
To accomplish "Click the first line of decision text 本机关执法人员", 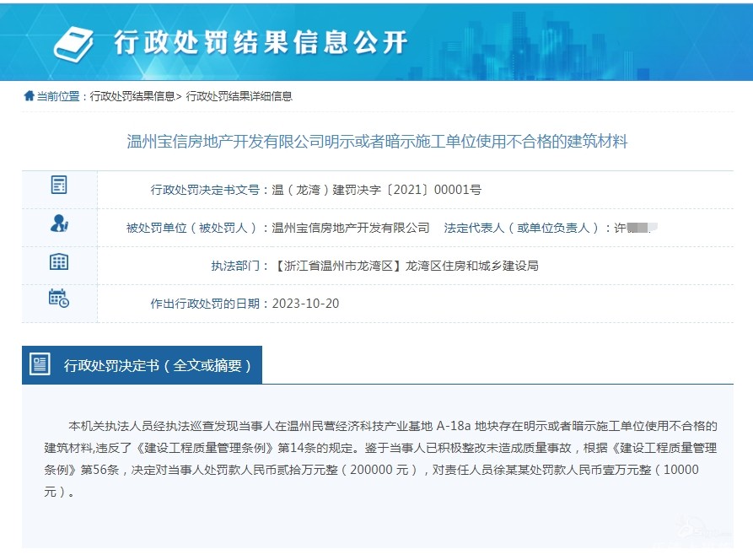I will [x=392, y=426].
